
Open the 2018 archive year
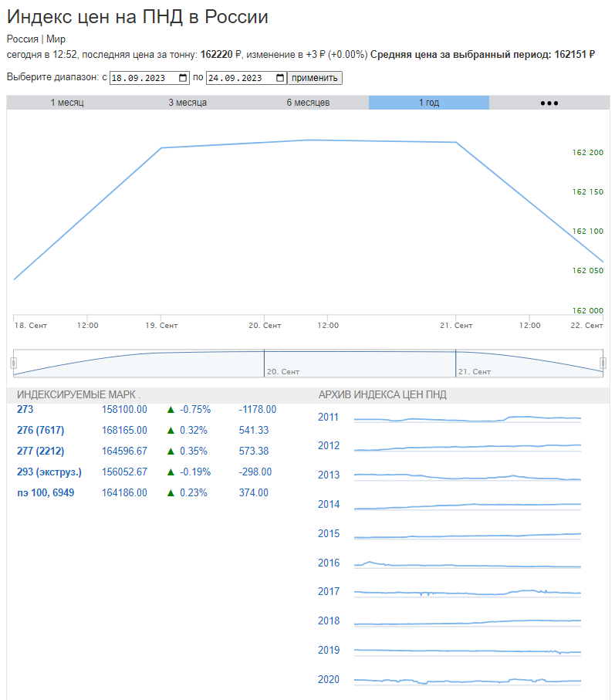click(x=329, y=621)
